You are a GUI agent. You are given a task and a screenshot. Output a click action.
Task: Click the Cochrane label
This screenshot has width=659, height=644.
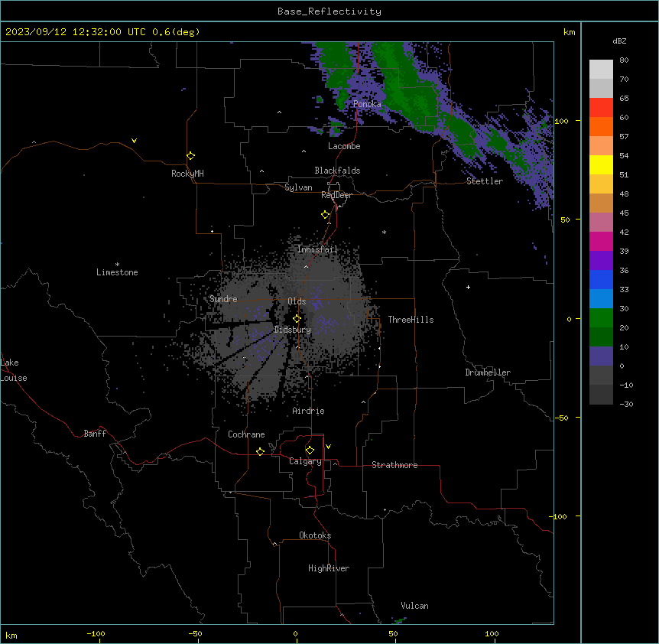[246, 434]
